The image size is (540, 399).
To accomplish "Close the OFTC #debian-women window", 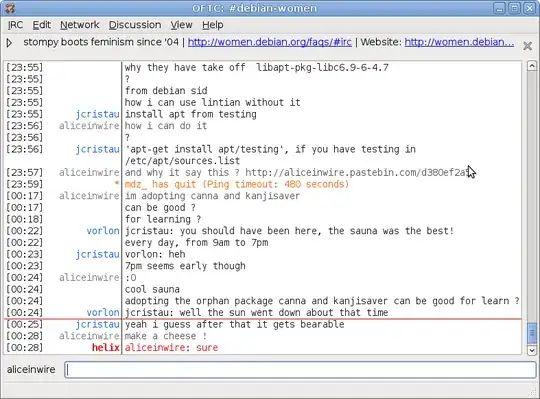I will [x=529, y=8].
